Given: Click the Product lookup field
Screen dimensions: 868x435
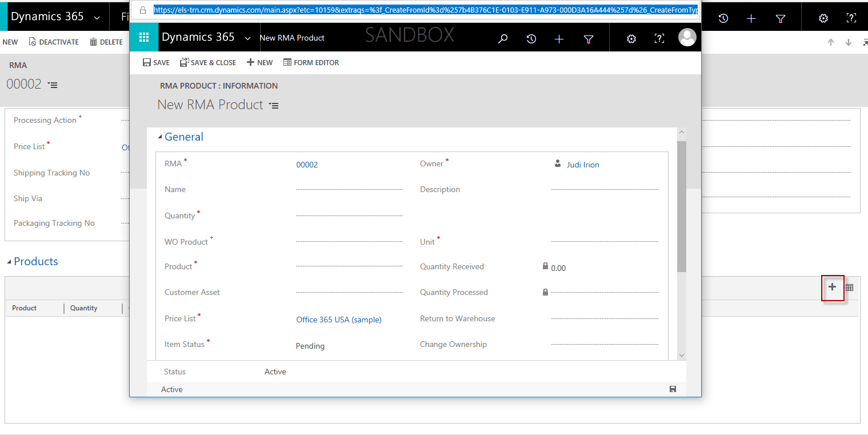Looking at the screenshot, I should (349, 266).
